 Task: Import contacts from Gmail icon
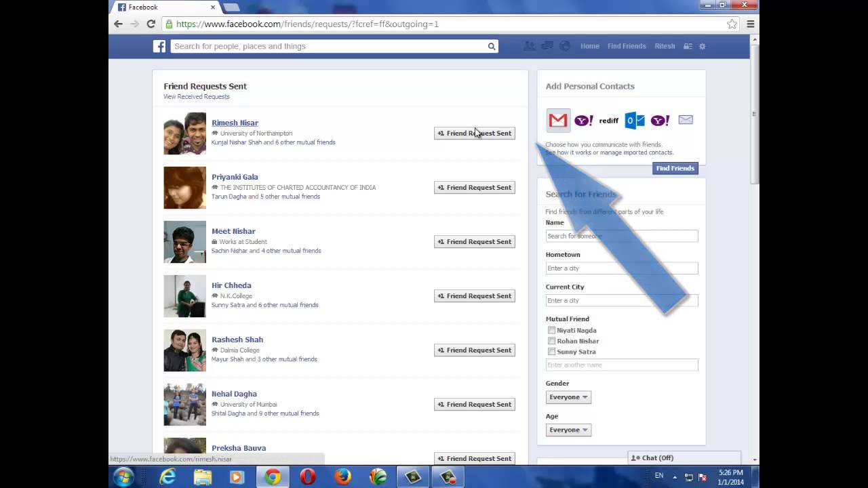point(558,120)
